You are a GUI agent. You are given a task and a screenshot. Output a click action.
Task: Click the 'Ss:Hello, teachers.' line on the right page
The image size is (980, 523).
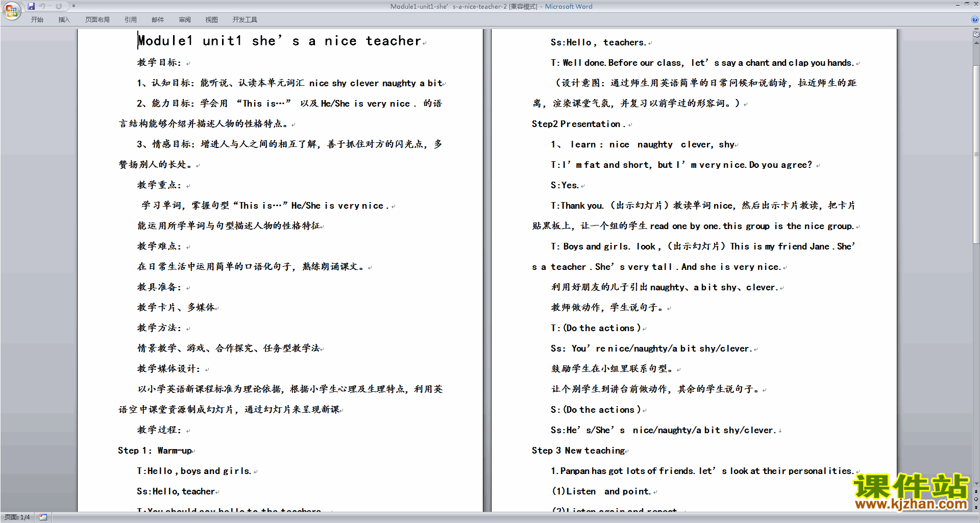[598, 42]
